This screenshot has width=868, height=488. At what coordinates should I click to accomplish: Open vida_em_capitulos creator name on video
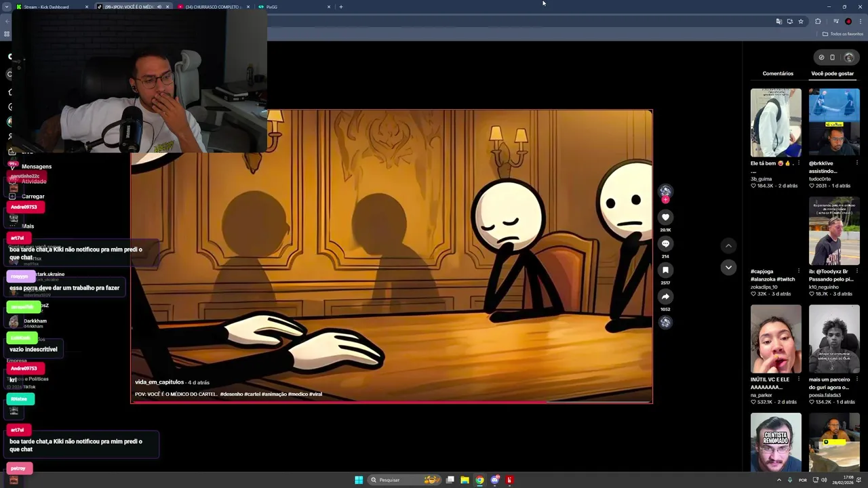(159, 382)
